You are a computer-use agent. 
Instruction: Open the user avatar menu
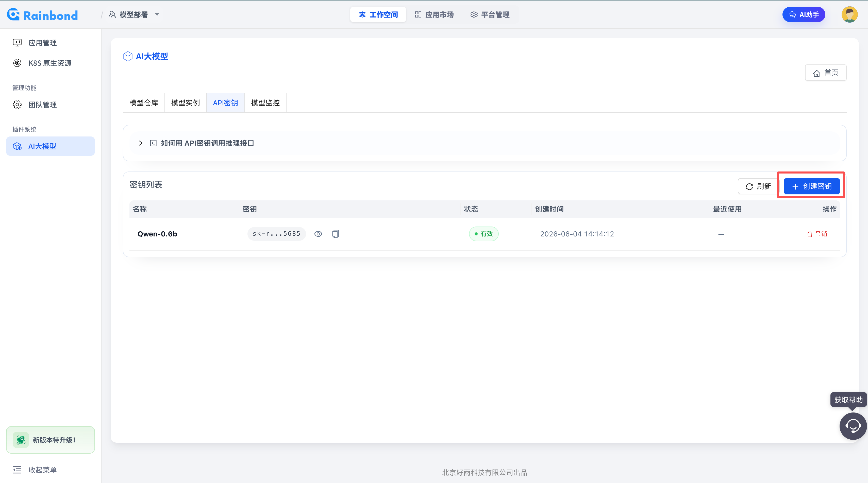[x=849, y=14]
